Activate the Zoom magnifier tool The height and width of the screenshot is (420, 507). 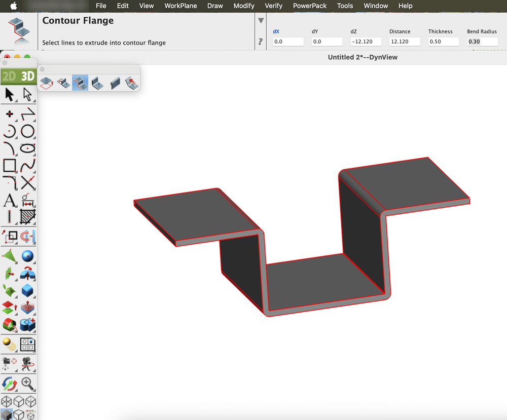click(x=28, y=384)
